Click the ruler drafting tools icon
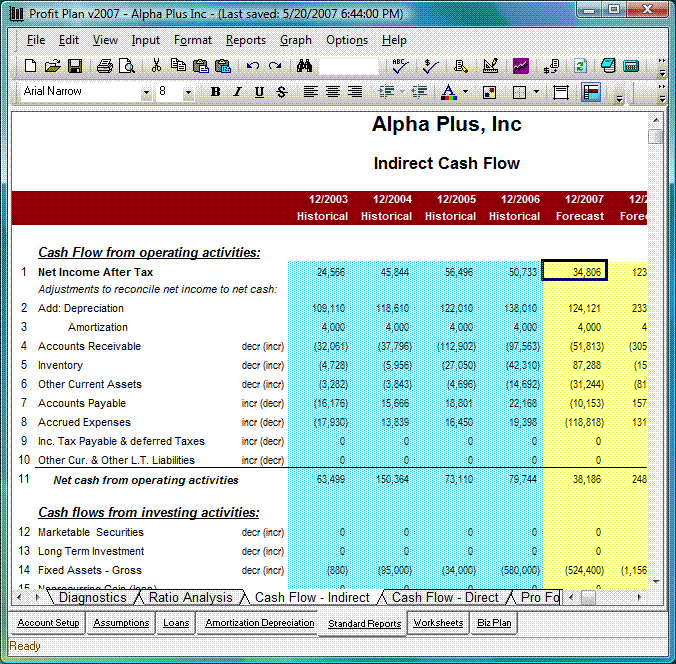Screen dimensions: 676x664 (491, 66)
